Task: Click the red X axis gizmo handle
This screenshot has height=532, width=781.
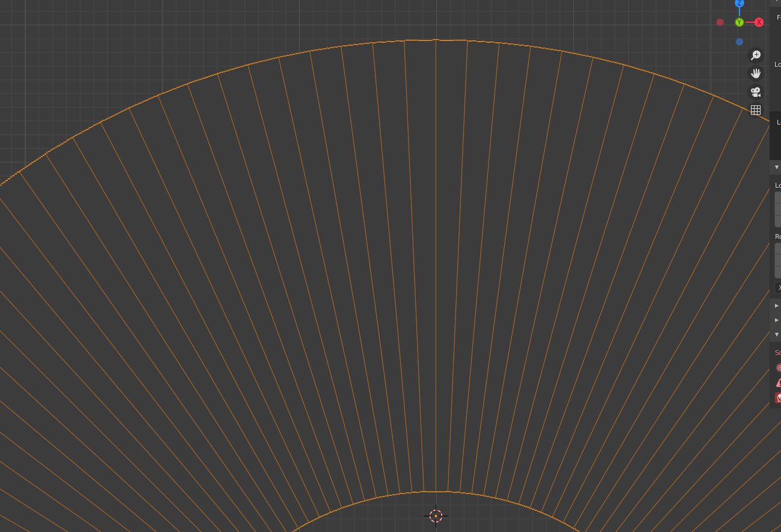Action: [x=759, y=22]
